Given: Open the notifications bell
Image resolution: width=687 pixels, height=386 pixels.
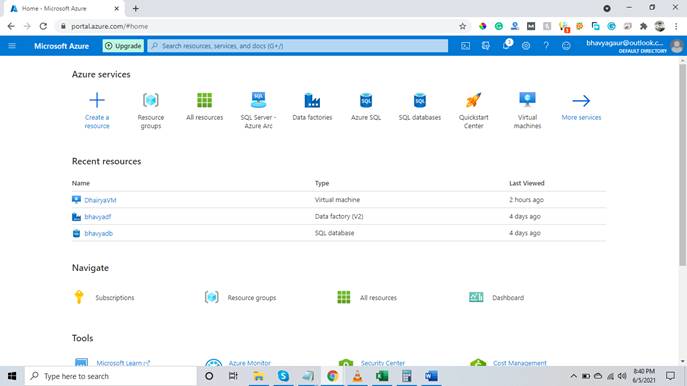Looking at the screenshot, I should (506, 46).
